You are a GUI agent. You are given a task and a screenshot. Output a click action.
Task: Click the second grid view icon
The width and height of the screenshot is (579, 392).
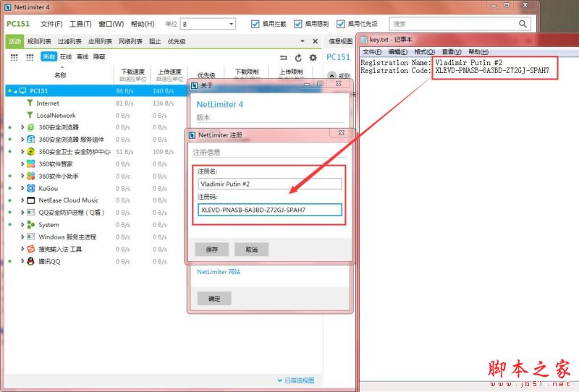30,57
